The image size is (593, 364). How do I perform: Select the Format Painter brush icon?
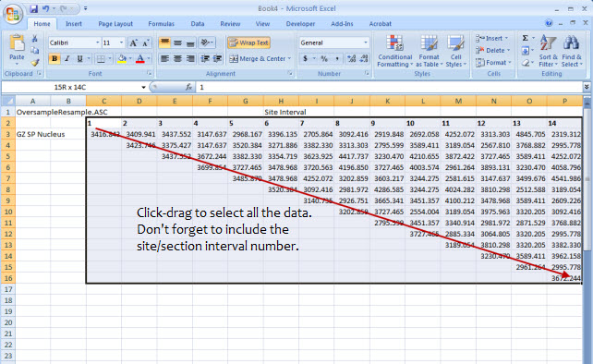coord(35,63)
